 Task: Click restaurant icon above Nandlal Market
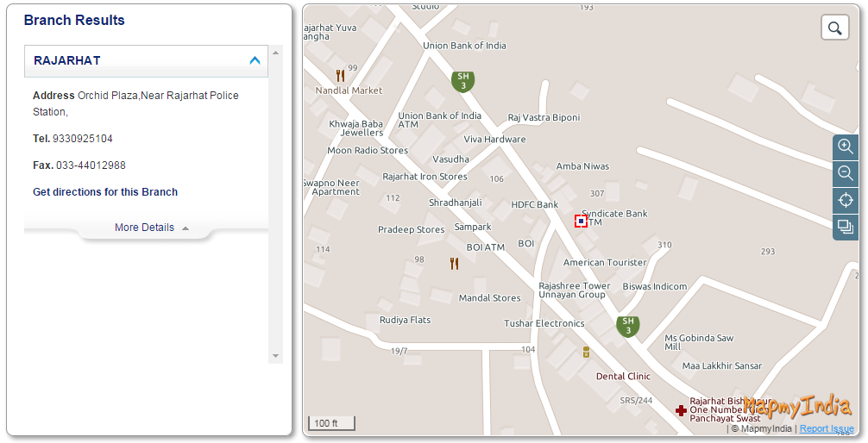pos(341,76)
